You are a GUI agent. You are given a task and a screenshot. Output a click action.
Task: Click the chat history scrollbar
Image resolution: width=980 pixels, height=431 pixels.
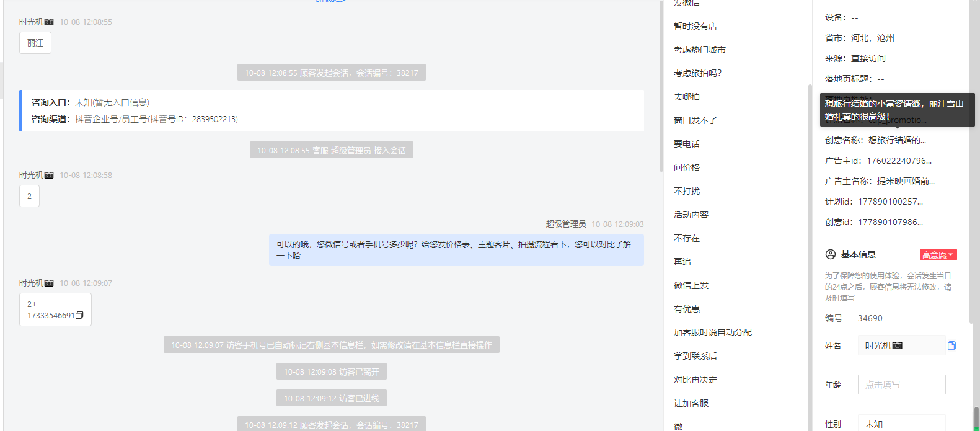pyautogui.click(x=661, y=87)
